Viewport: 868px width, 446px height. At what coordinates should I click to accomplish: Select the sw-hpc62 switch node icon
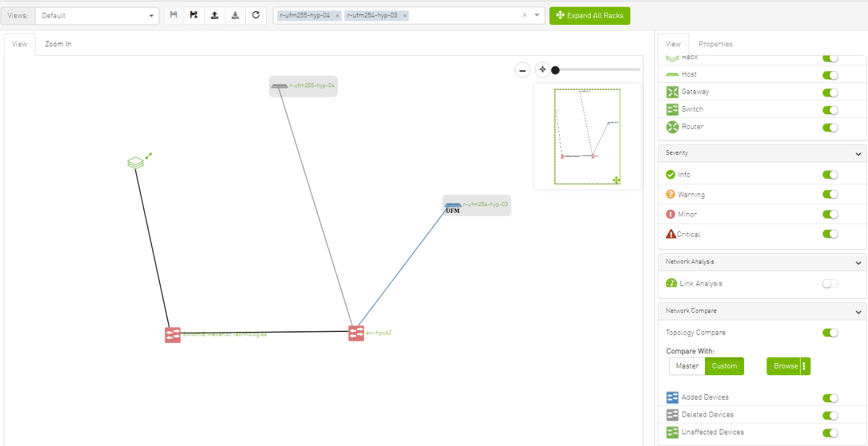[x=356, y=333]
